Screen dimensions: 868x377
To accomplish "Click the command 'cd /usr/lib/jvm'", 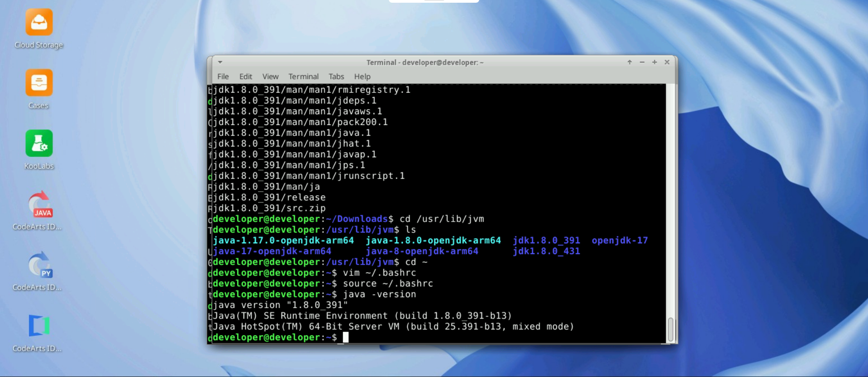I will pos(442,219).
